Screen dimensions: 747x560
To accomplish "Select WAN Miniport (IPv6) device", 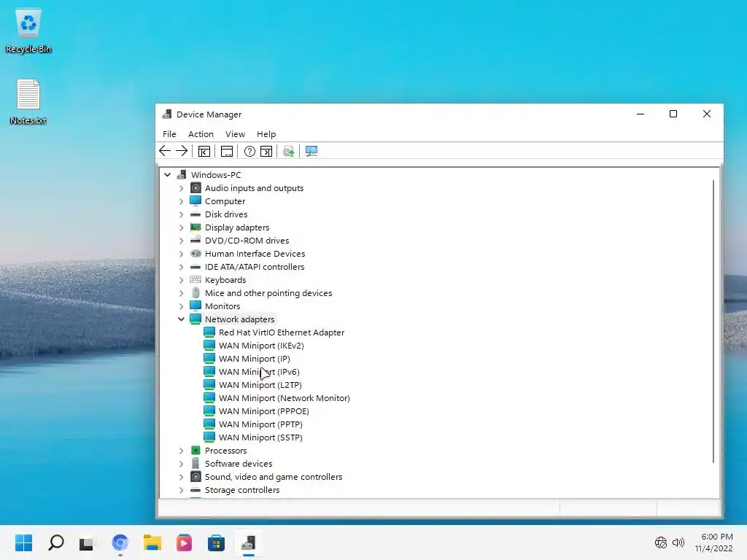I will pyautogui.click(x=259, y=372).
